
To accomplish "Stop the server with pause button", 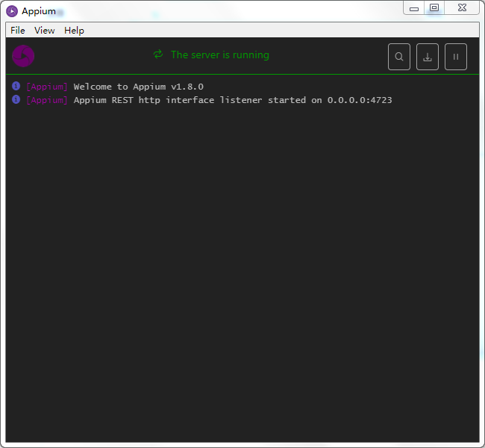I will [x=456, y=57].
